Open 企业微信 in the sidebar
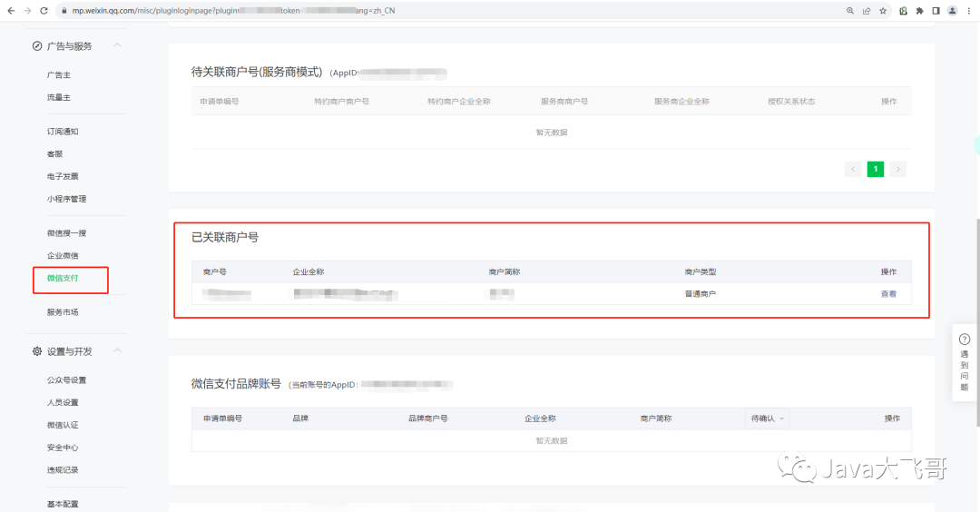Image resolution: width=980 pixels, height=512 pixels. pos(63,256)
